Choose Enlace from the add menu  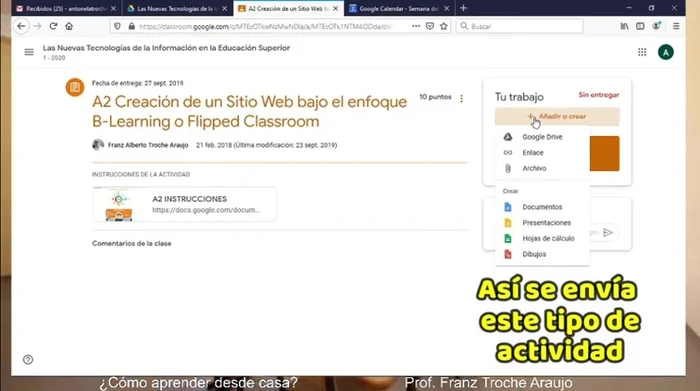542,153
